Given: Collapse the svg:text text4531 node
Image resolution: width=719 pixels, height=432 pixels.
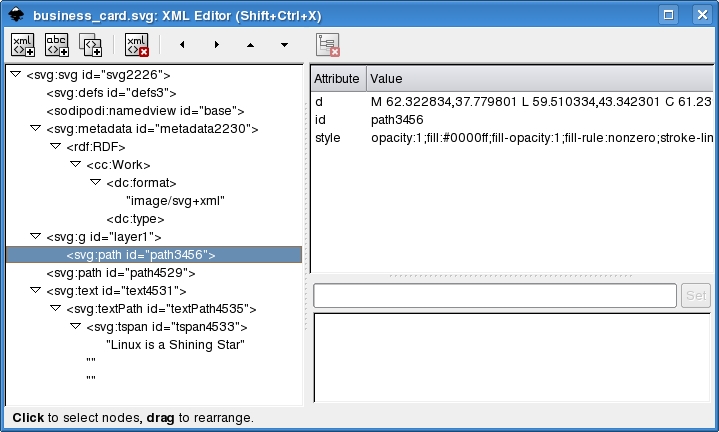Looking at the screenshot, I should tap(35, 290).
